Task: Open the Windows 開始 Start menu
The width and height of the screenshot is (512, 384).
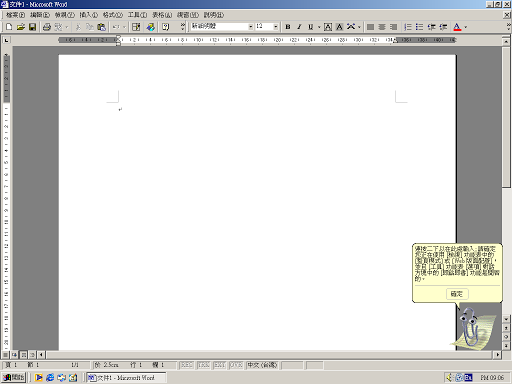Action: pos(14,377)
